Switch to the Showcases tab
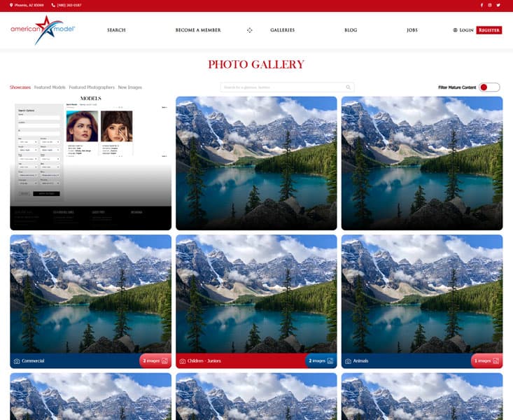 click(x=20, y=87)
